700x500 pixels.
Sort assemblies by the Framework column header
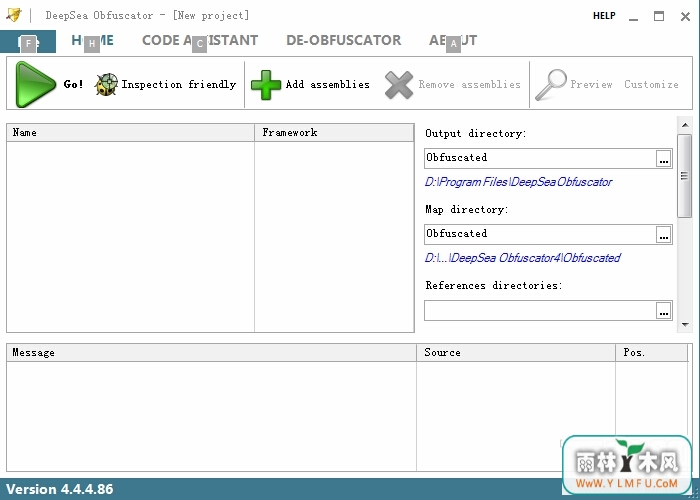tap(334, 133)
